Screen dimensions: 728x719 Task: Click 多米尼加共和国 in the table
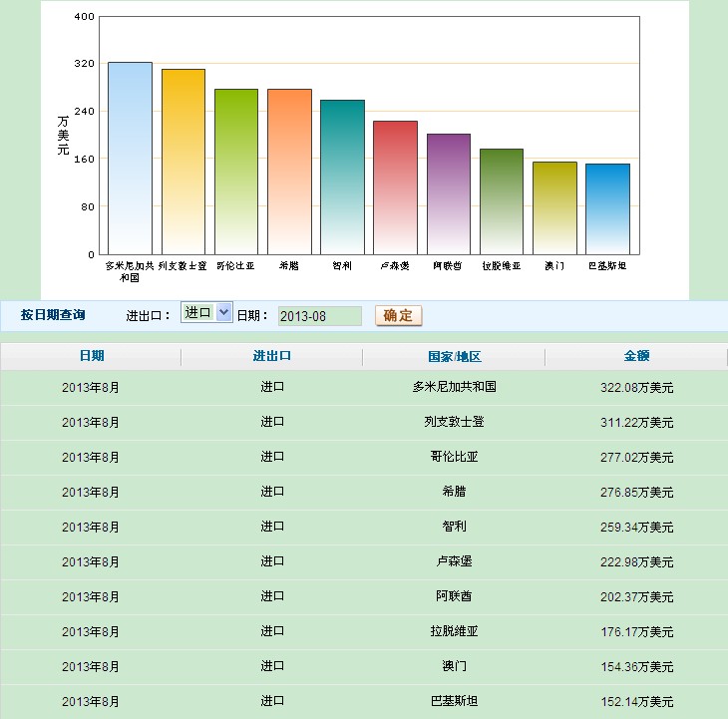(454, 387)
